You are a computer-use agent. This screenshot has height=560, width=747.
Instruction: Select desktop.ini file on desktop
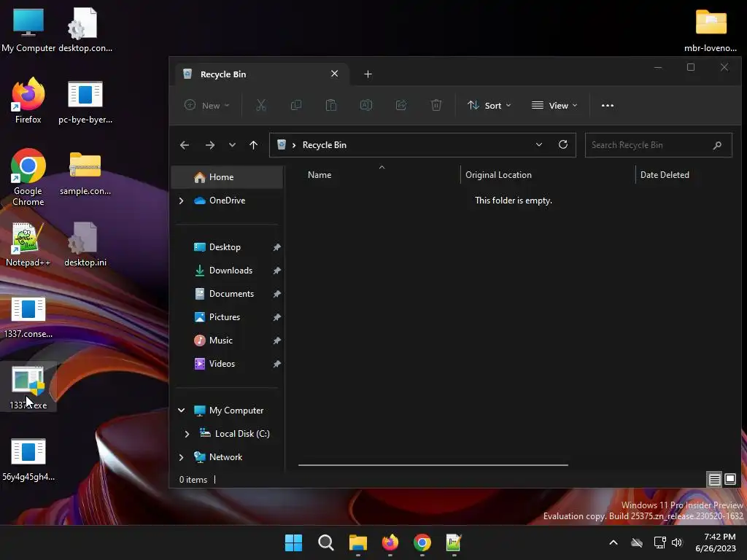pos(85,244)
